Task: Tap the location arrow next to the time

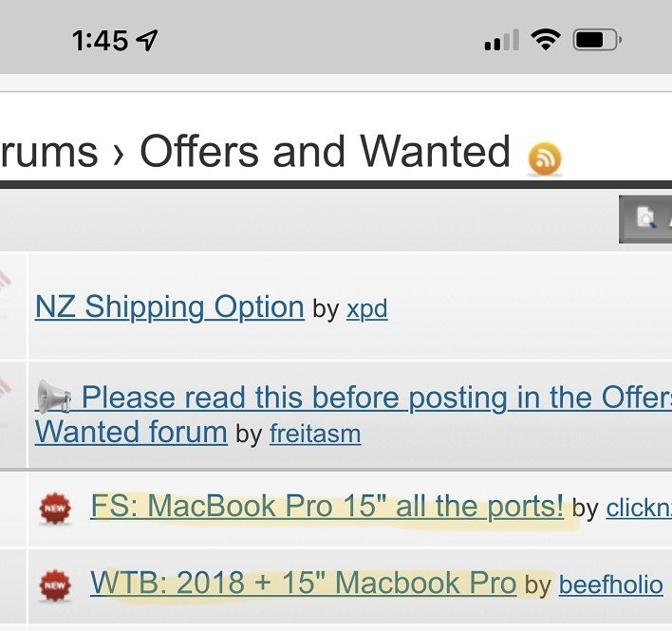Action: click(147, 40)
